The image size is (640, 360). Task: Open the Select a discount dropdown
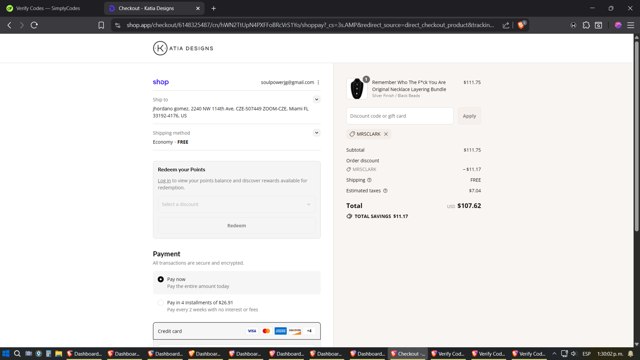click(236, 204)
